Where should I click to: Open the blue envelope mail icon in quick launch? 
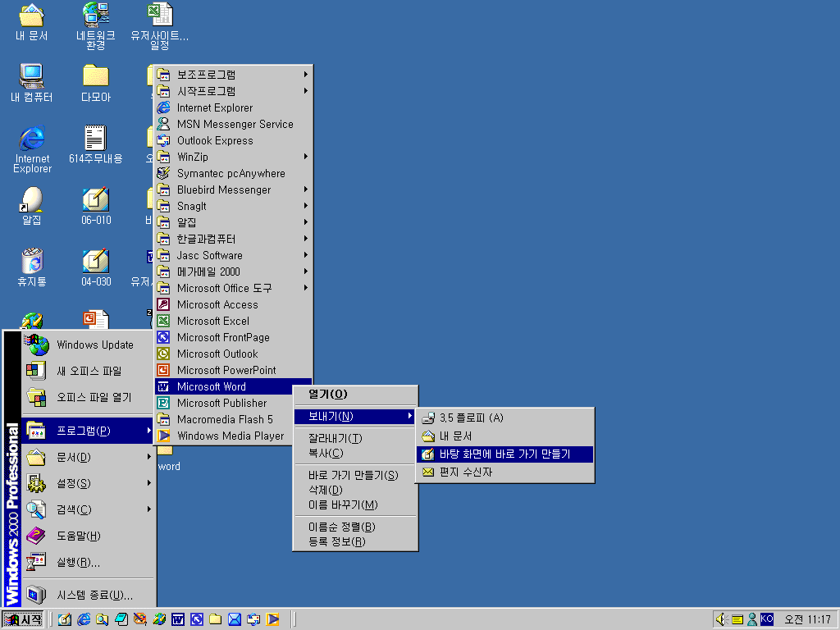point(234,619)
